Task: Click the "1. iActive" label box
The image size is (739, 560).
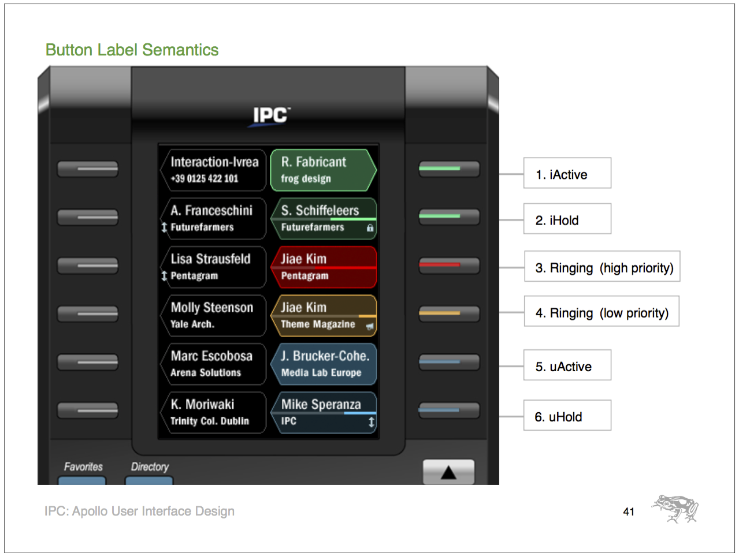Action: 567,173
